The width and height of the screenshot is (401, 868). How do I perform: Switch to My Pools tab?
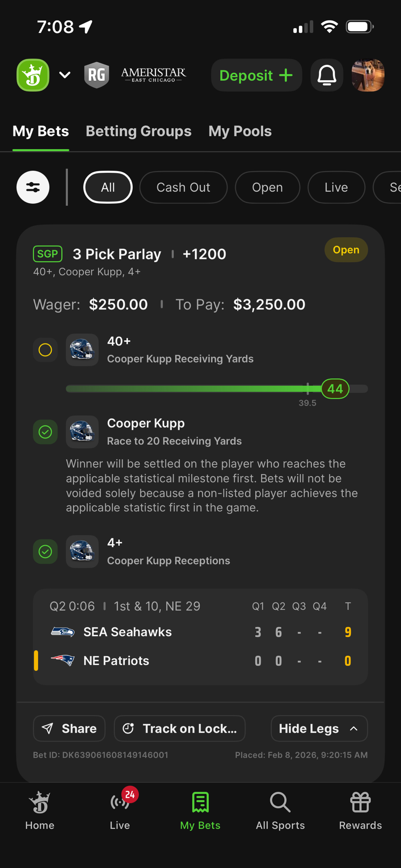(240, 131)
